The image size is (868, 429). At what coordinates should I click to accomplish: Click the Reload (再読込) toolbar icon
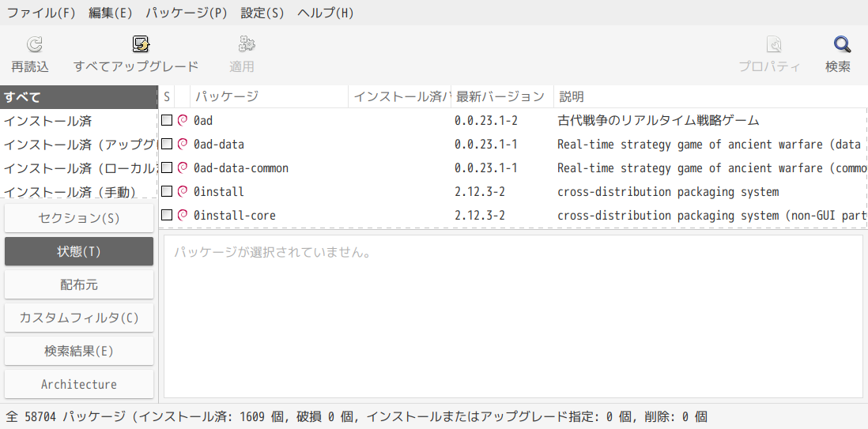coord(34,43)
